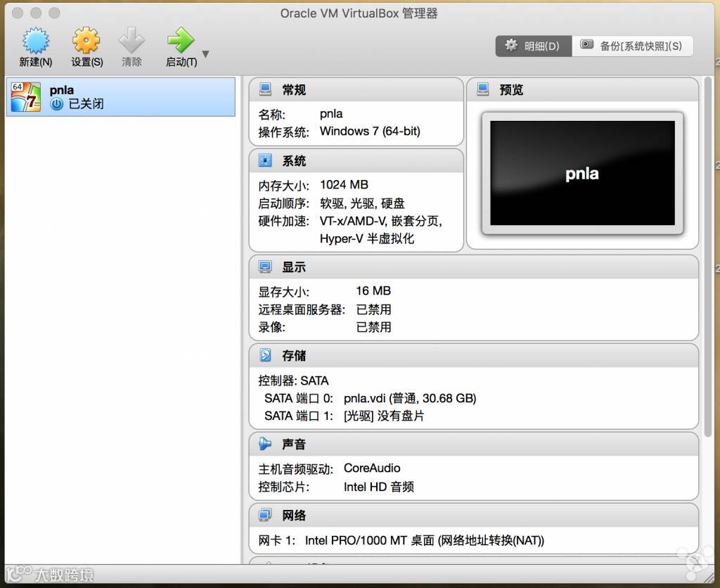This screenshot has width=720, height=588.
Task: Click the Windows 7 64-bit OS icon
Action: [26, 97]
